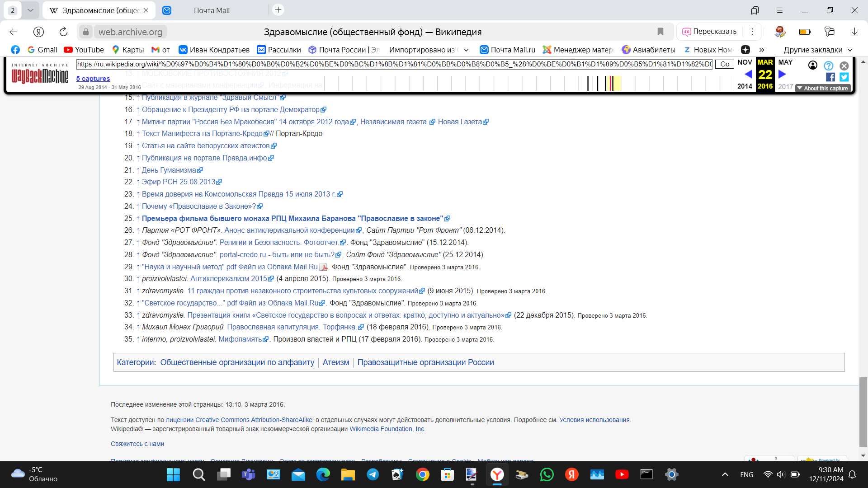868x488 pixels.
Task: Open the downloads arrow icon in toolbar
Action: click(854, 32)
